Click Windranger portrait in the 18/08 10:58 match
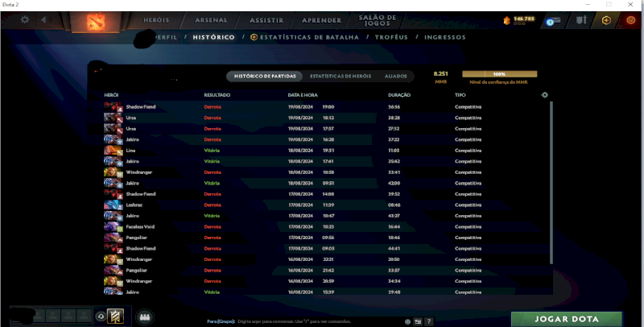The height and width of the screenshot is (327, 644). point(114,172)
